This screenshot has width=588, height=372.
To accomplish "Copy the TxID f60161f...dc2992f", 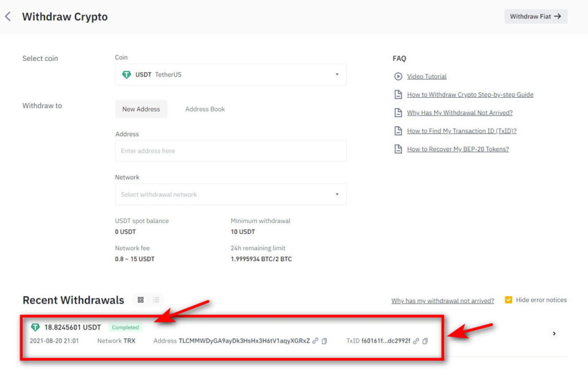I will (x=425, y=341).
